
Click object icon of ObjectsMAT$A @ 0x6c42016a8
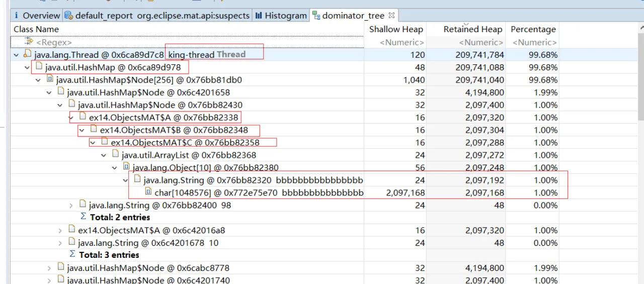click(x=72, y=230)
